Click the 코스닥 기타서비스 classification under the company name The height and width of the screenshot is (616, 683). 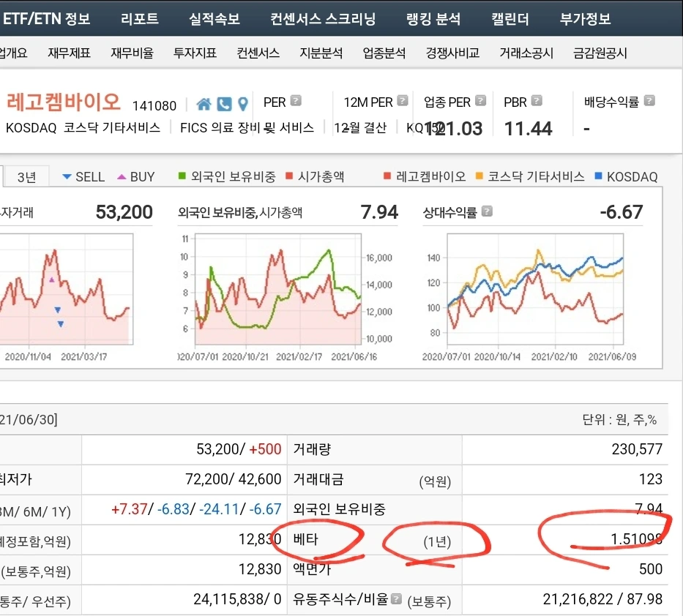(x=112, y=127)
